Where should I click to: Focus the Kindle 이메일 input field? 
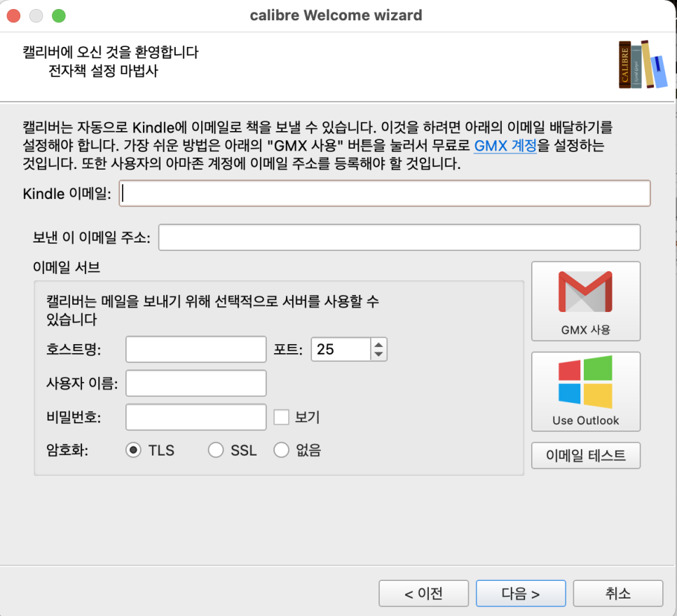[x=385, y=193]
